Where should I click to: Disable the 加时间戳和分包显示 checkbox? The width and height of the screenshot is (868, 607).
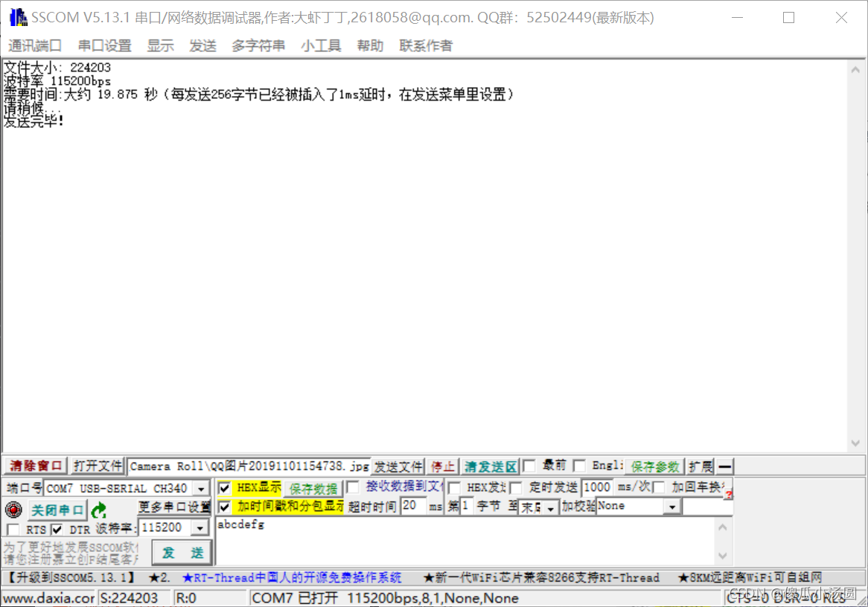[x=224, y=507]
